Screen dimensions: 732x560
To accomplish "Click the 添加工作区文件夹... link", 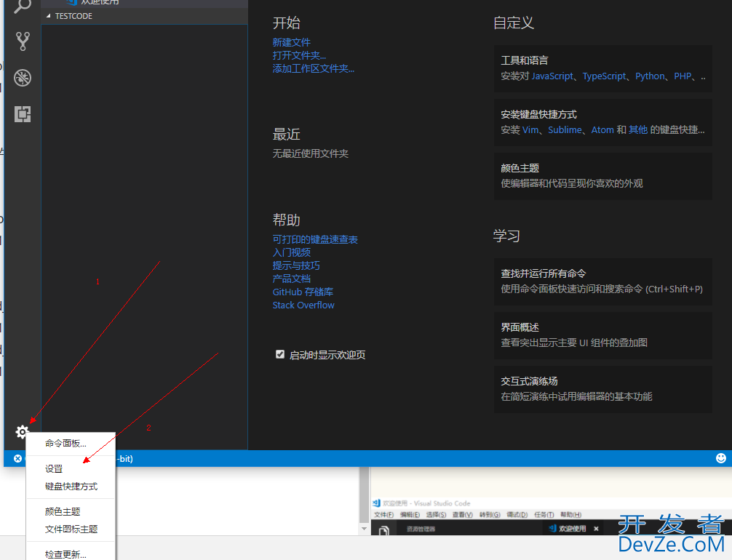I will [314, 68].
